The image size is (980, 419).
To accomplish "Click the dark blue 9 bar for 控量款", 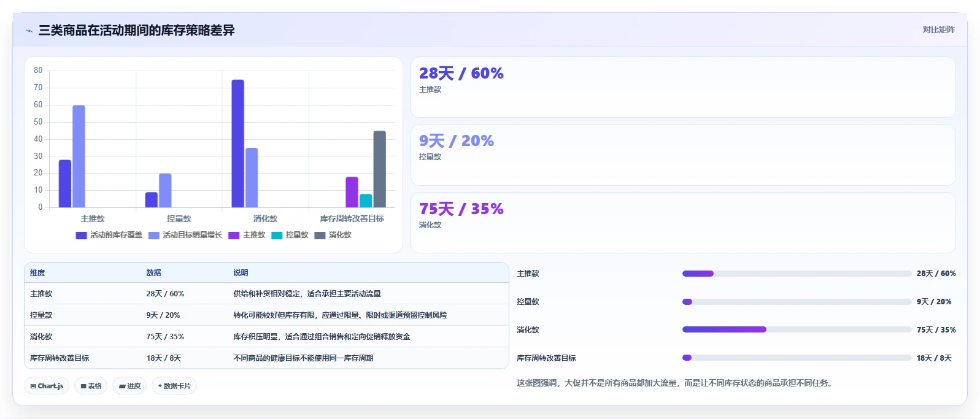I will tap(152, 200).
